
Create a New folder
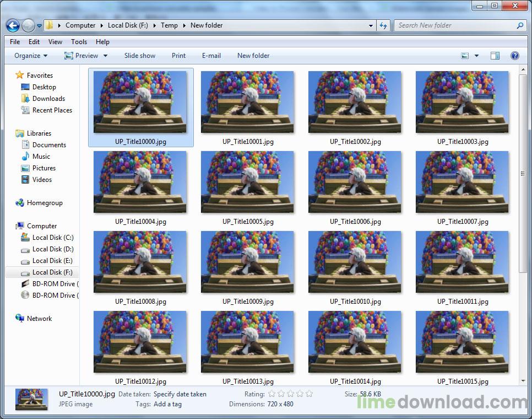point(253,55)
